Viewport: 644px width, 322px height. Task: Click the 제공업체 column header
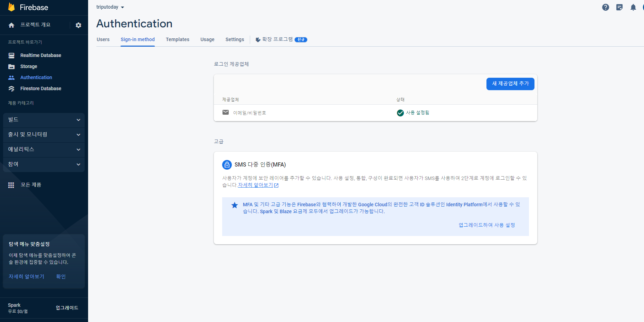coord(230,100)
